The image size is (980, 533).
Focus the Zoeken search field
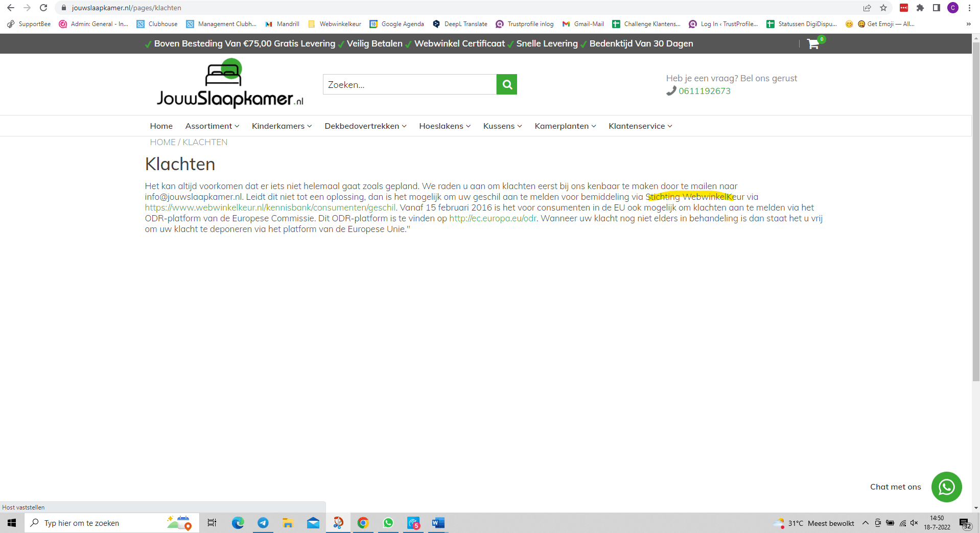pos(409,84)
